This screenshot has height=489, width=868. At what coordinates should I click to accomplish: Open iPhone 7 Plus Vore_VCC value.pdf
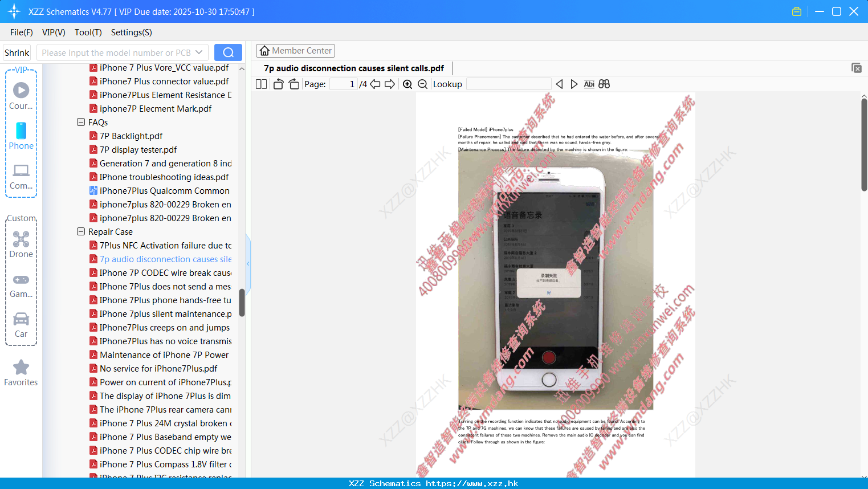click(164, 68)
